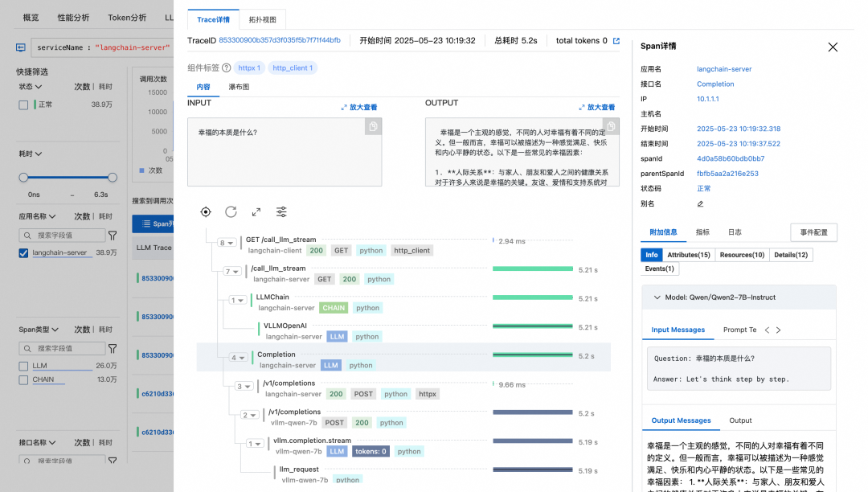Image resolution: width=868 pixels, height=492 pixels.
Task: Click the edit pencil icon next to 别名
Action: click(x=700, y=203)
